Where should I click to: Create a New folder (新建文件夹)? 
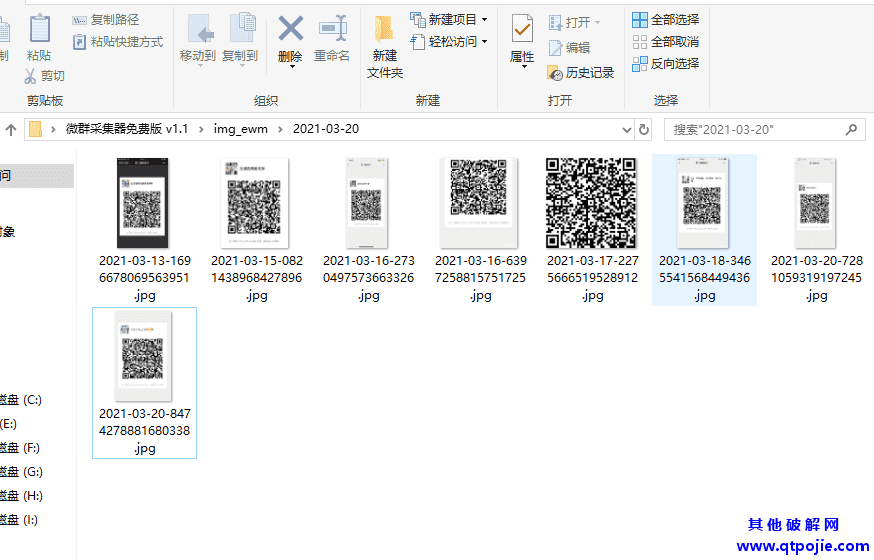point(385,47)
